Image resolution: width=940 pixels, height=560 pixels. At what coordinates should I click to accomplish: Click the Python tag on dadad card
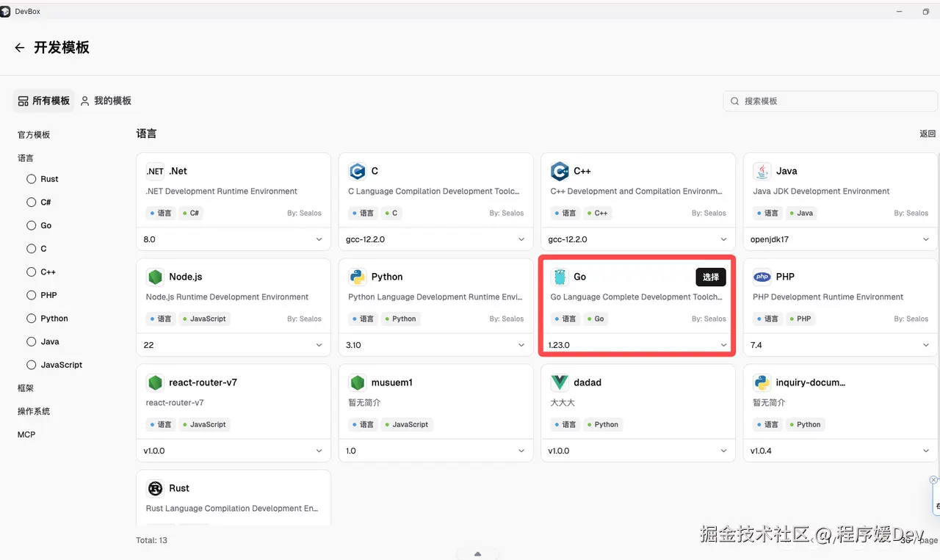click(x=602, y=424)
